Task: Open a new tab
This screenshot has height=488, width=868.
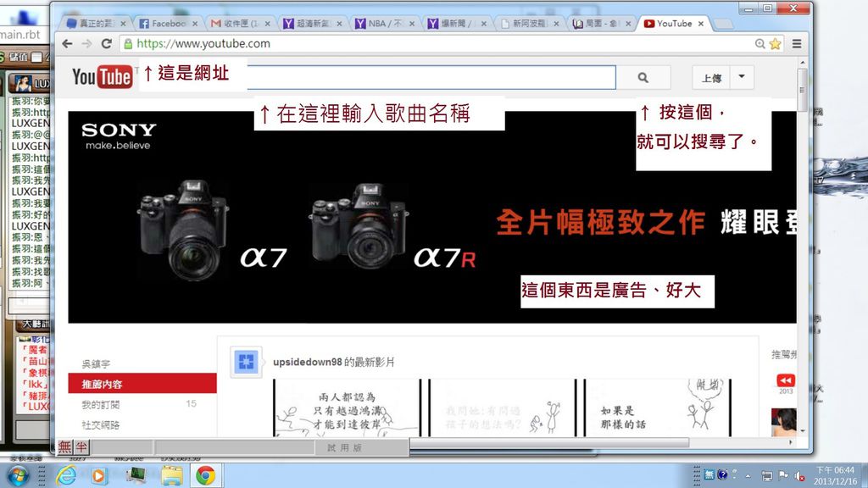Action: pos(723,24)
